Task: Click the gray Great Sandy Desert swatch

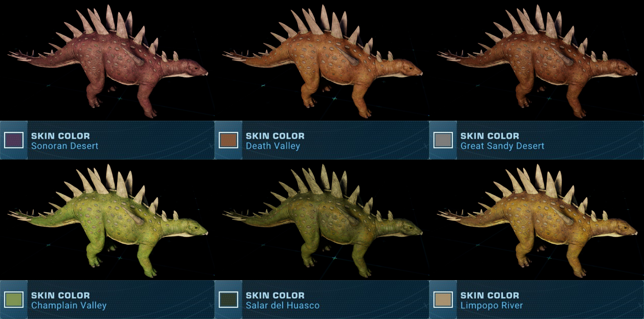Action: point(443,140)
